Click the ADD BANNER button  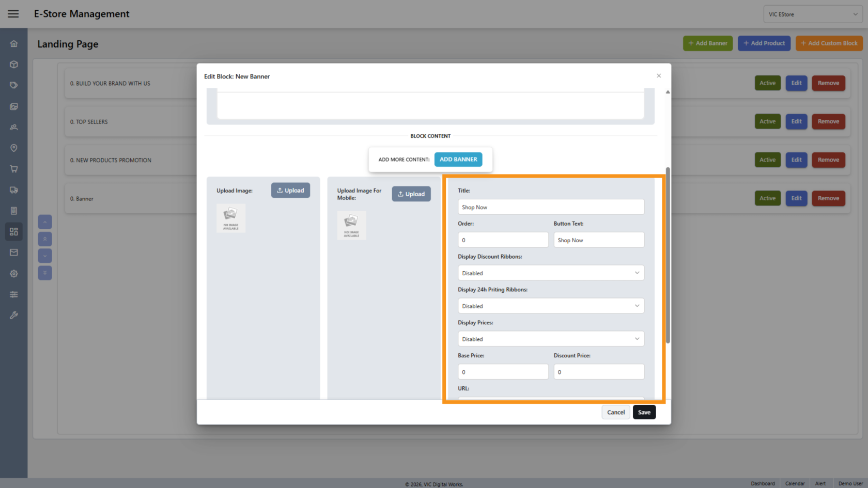[x=458, y=160]
